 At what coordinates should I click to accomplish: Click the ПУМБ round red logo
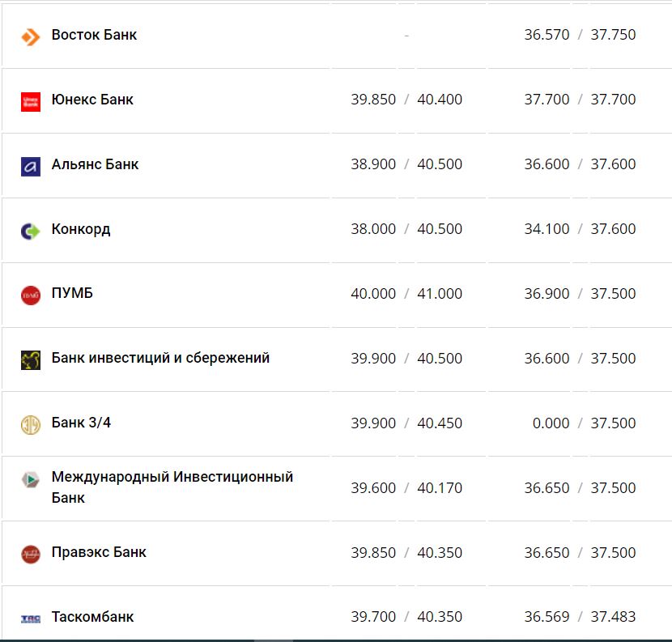[30, 295]
